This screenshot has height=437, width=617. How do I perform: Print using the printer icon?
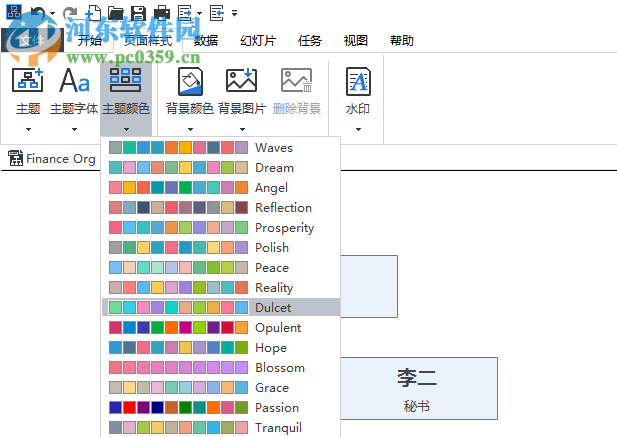[x=162, y=13]
